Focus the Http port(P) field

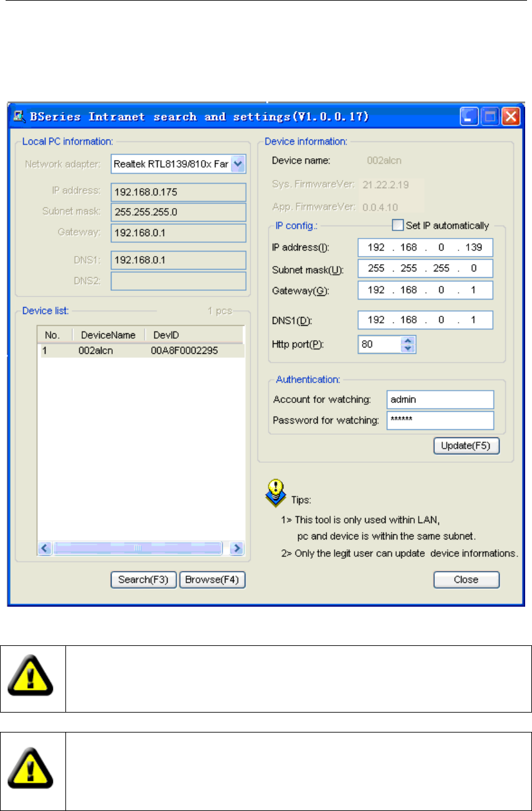[381, 344]
